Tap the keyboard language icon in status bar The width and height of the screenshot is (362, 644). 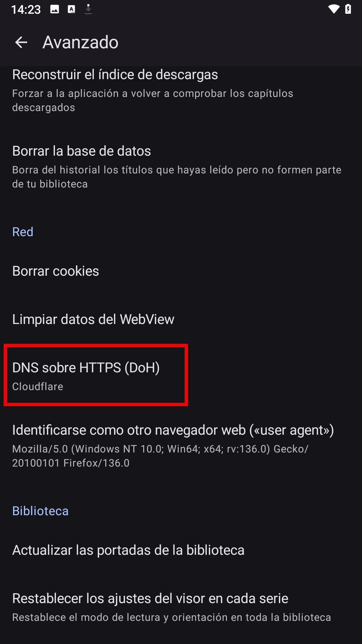(x=71, y=9)
